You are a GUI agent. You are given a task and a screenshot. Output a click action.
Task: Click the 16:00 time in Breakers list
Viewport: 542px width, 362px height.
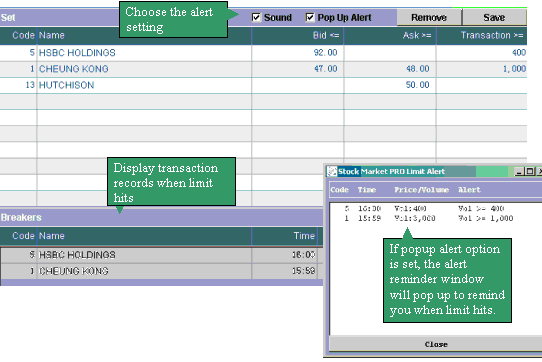pos(303,255)
